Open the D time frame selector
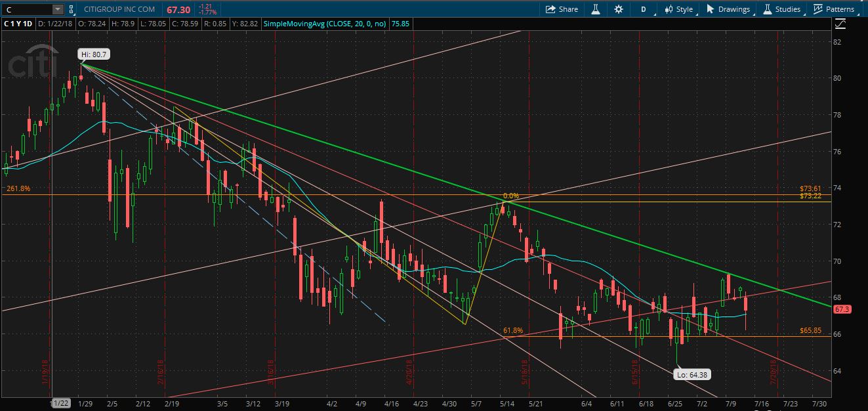This screenshot has height=411, width=868. click(x=644, y=9)
